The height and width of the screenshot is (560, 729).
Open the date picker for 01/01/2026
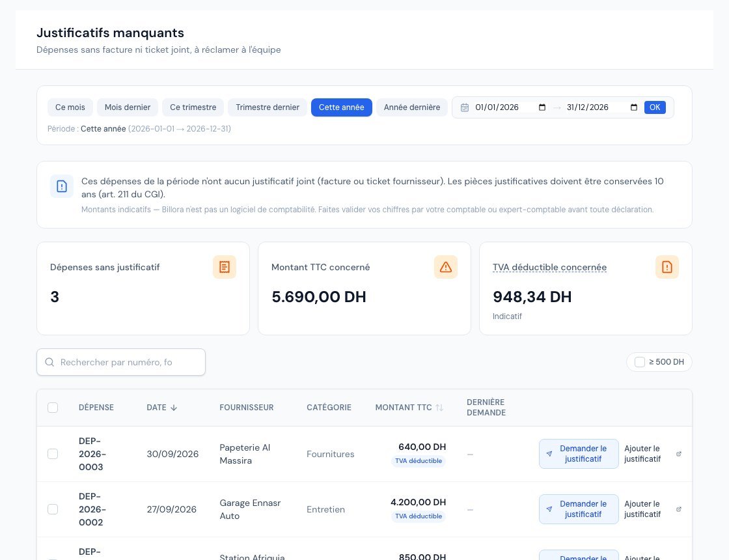[x=542, y=107]
